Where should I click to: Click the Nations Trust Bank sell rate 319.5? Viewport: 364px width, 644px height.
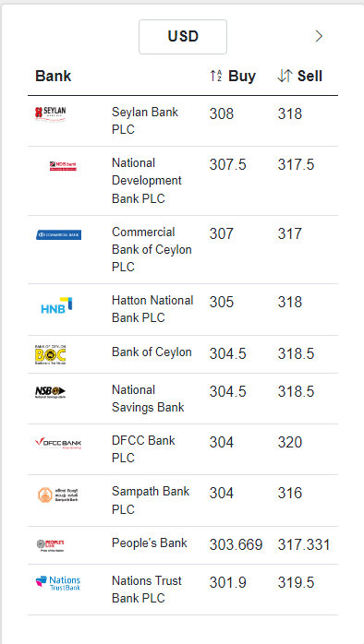tap(296, 582)
